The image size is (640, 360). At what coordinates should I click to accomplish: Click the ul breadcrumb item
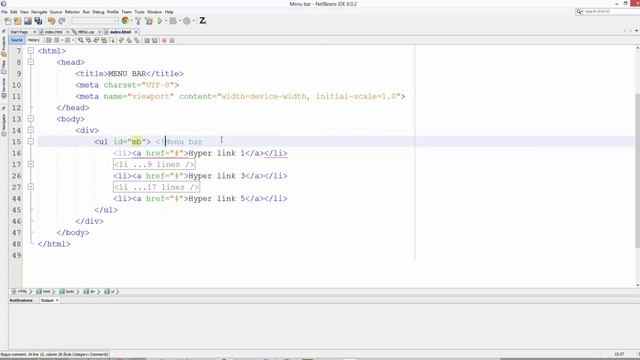click(x=110, y=291)
